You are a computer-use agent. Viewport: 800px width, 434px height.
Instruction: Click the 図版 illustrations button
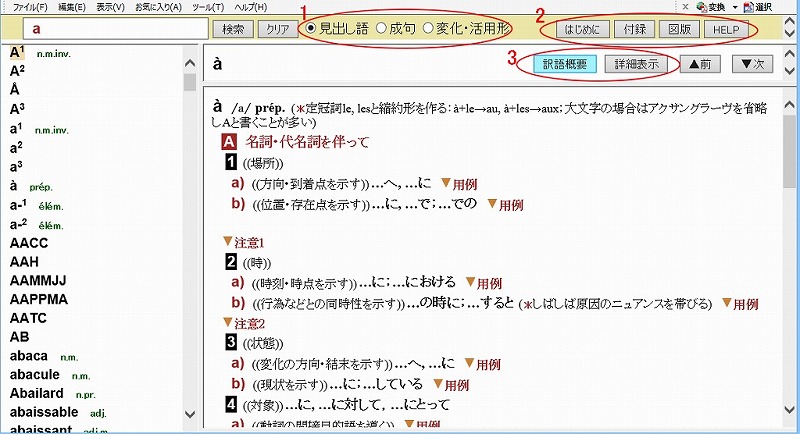point(680,30)
